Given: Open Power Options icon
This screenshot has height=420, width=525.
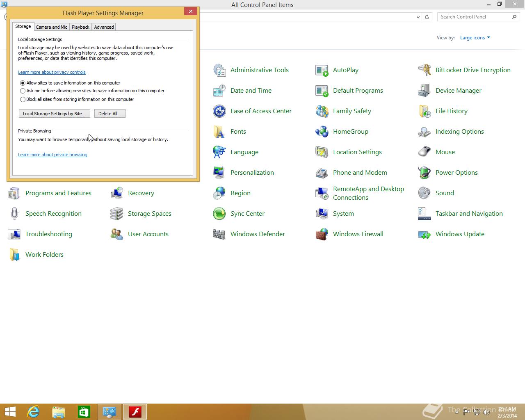Looking at the screenshot, I should tap(425, 173).
